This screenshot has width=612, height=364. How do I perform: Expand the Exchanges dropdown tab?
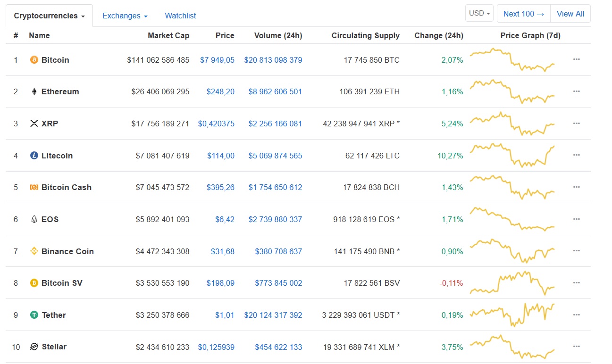[x=125, y=16]
